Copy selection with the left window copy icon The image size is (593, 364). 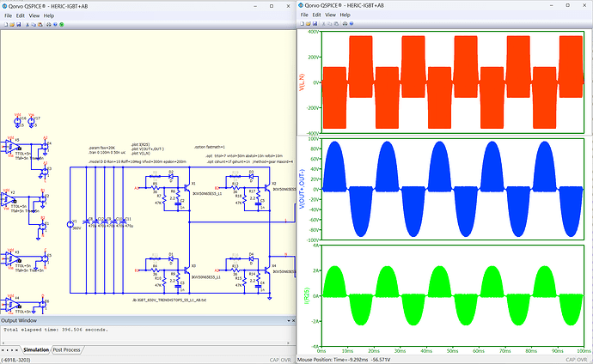pyautogui.click(x=34, y=25)
